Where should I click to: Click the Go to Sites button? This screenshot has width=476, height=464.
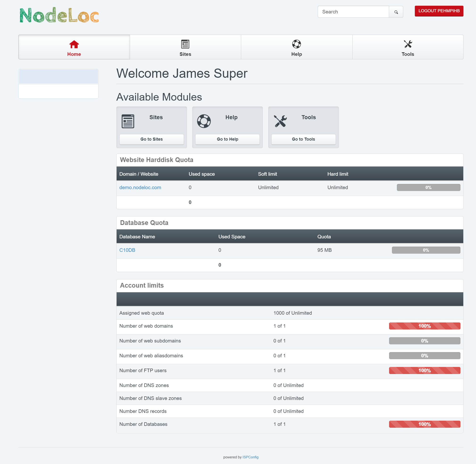point(151,139)
